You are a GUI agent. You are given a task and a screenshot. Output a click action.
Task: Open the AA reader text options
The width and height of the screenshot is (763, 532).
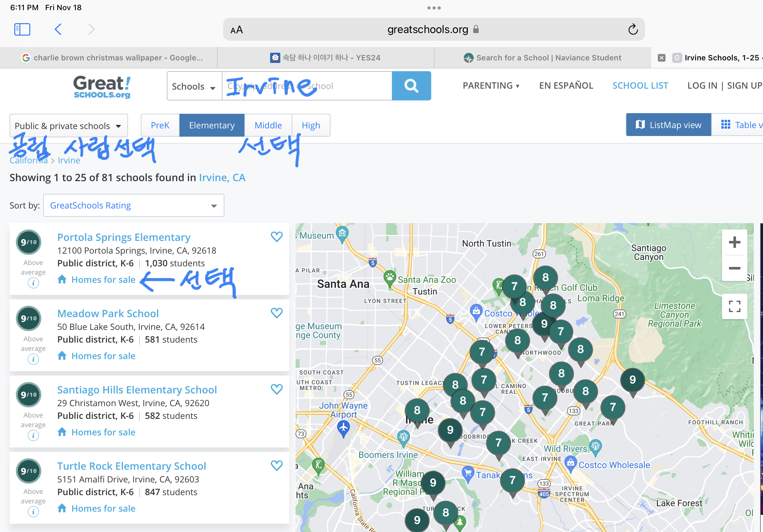pos(237,30)
